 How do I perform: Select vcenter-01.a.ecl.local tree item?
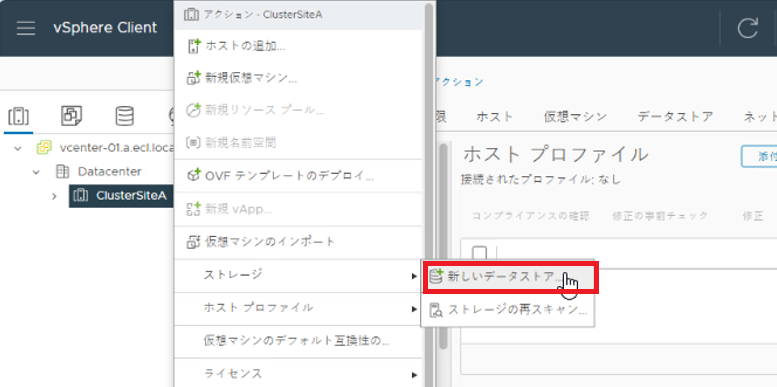click(116, 148)
